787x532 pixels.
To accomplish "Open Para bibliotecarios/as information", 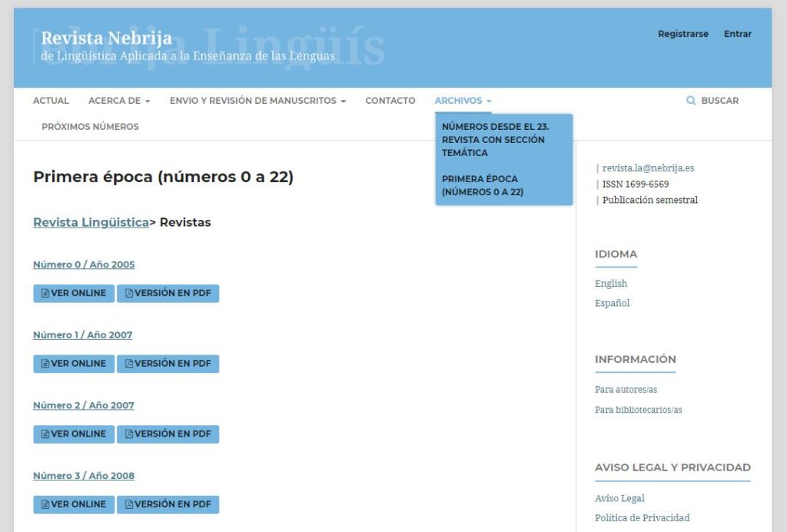I will (x=639, y=410).
